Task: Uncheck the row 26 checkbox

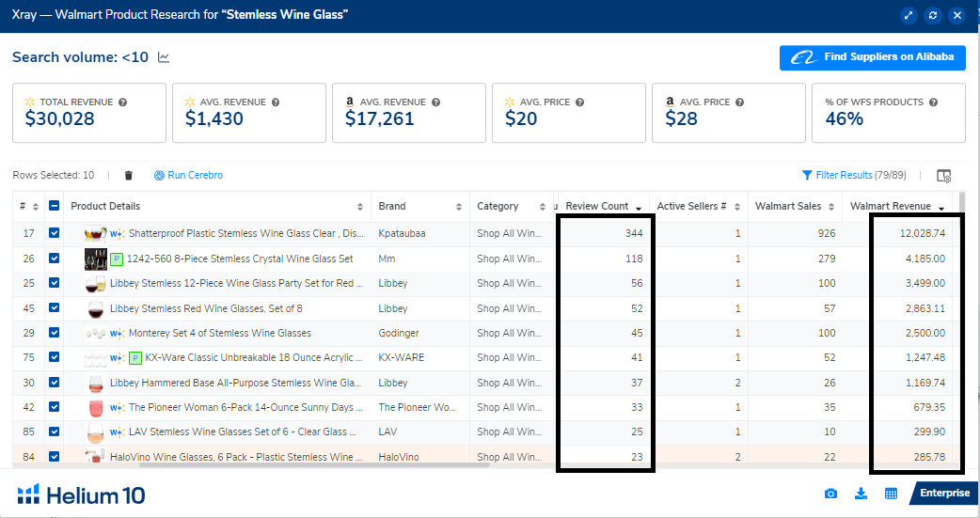Action: (x=54, y=259)
